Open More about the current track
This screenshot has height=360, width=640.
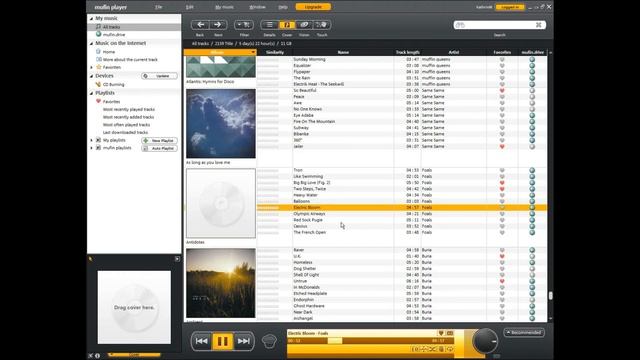tap(130, 60)
